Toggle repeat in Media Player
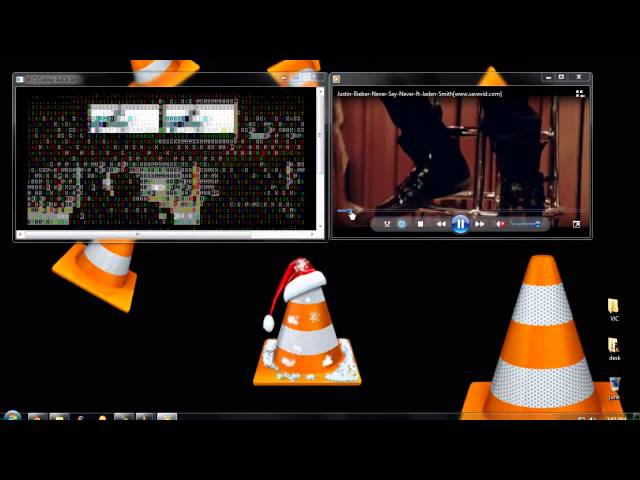Image resolution: width=640 pixels, height=480 pixels. pyautogui.click(x=402, y=224)
